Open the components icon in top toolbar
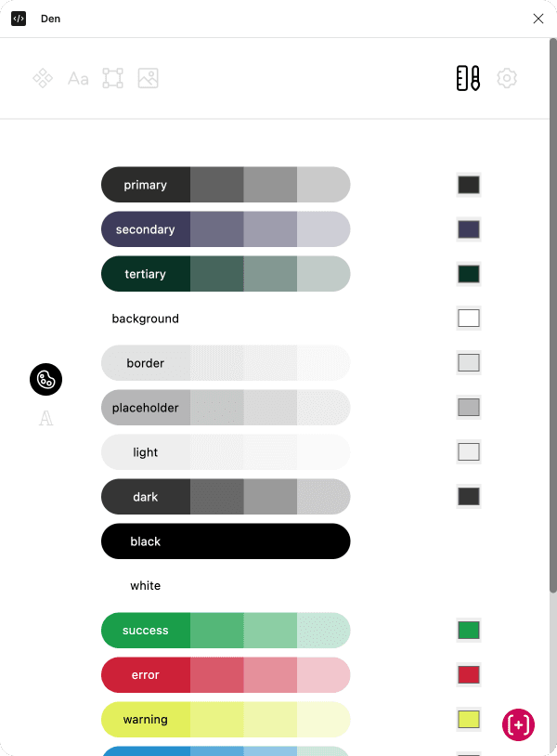557x756 pixels. (x=43, y=79)
